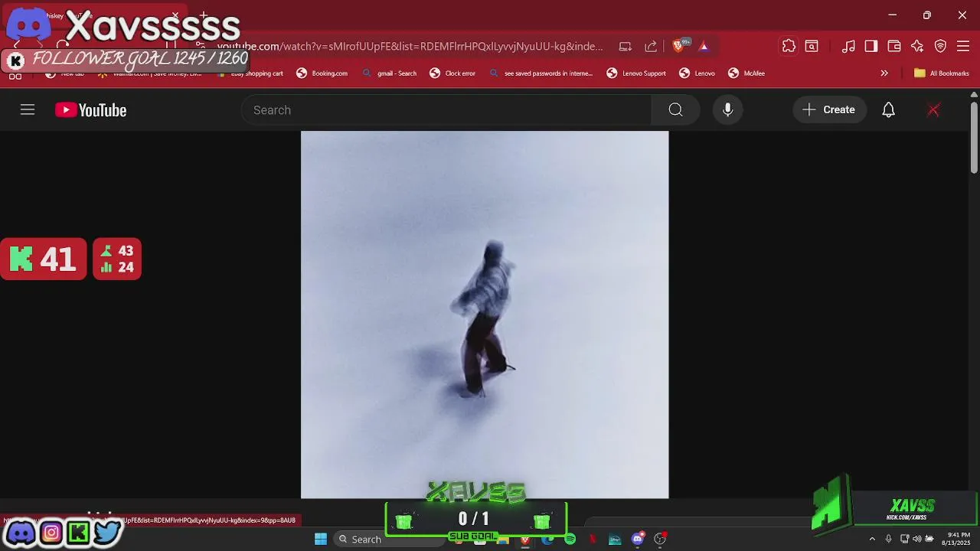Click the browser address bar URL
The image size is (980, 551).
(410, 47)
